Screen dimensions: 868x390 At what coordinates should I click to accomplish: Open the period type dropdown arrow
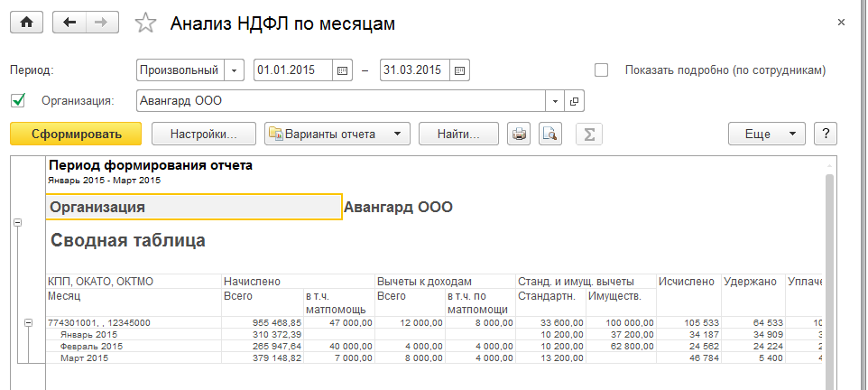click(235, 71)
